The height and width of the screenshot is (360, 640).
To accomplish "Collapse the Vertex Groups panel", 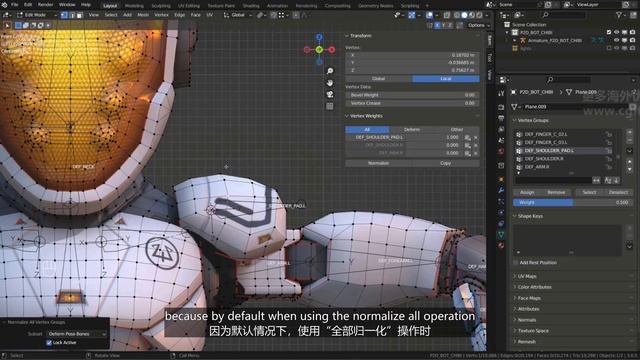I will (515, 120).
